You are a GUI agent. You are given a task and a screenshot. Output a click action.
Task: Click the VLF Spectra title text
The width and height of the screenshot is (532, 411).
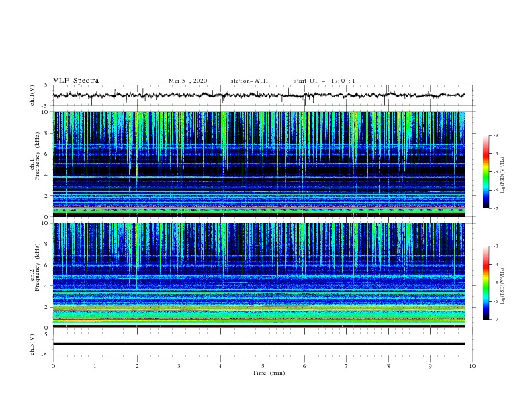click(76, 81)
